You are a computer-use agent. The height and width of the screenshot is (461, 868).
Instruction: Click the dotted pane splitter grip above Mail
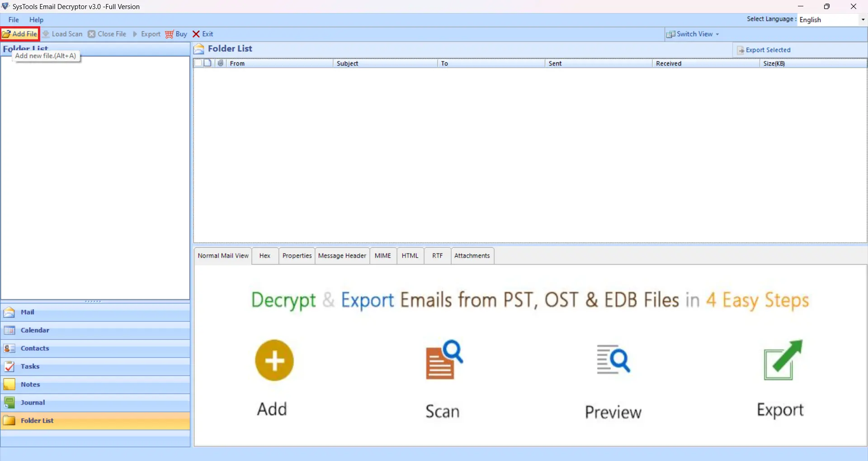coord(93,301)
